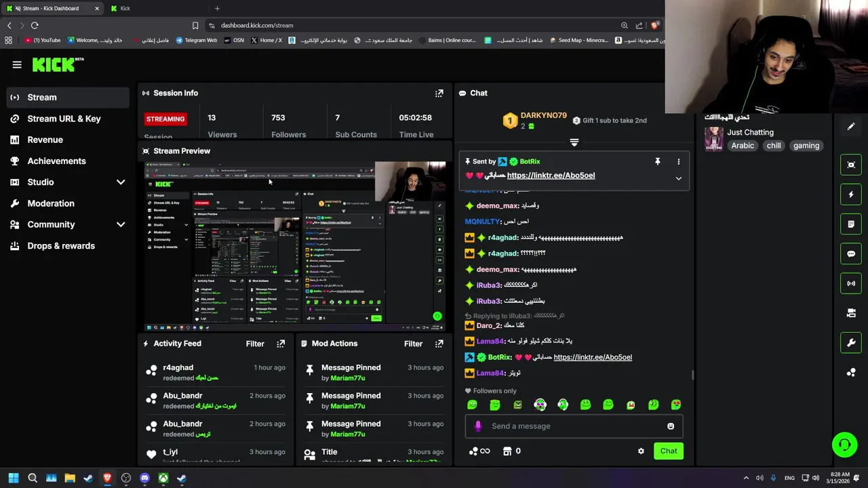The width and height of the screenshot is (868, 488).
Task: Click Mariam77u in first Mod Actions row
Action: (348, 378)
